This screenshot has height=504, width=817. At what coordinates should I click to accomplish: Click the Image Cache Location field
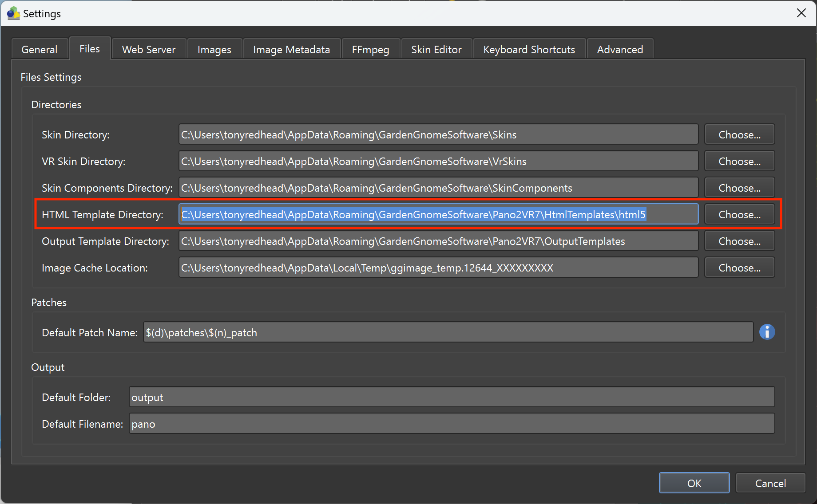tap(439, 268)
